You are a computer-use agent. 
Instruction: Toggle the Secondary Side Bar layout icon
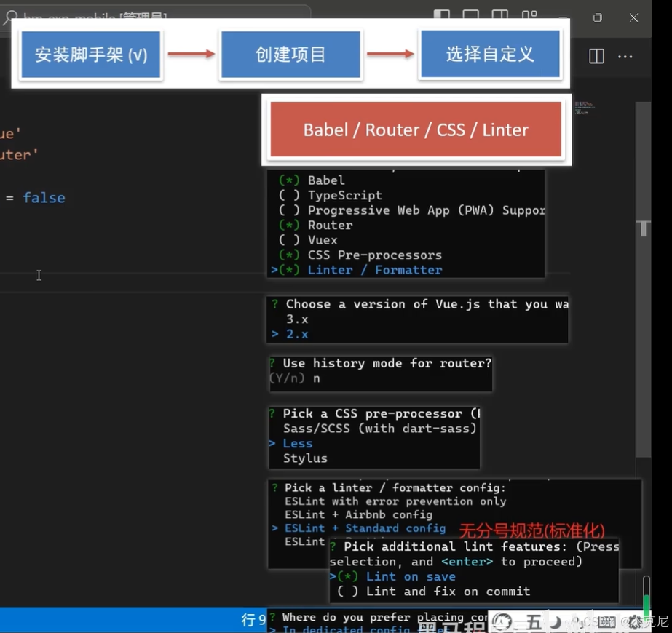tap(499, 14)
